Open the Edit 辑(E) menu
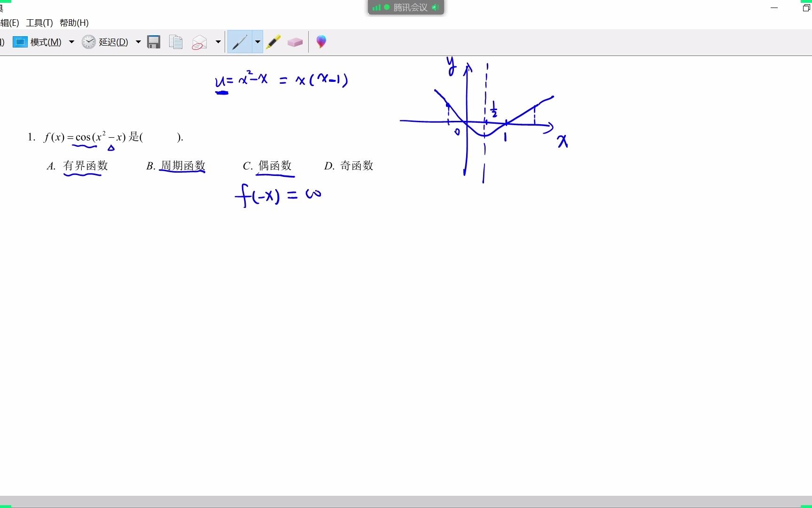 tap(10, 23)
